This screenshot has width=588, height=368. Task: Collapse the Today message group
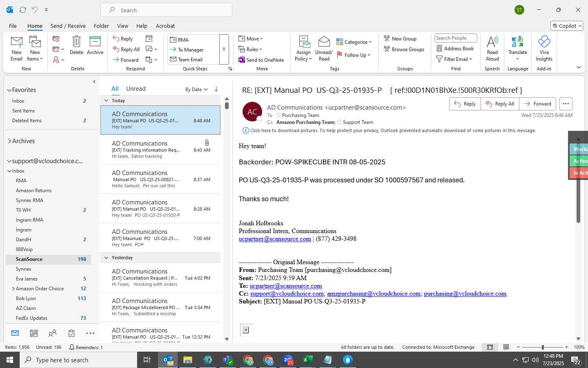pyautogui.click(x=106, y=101)
